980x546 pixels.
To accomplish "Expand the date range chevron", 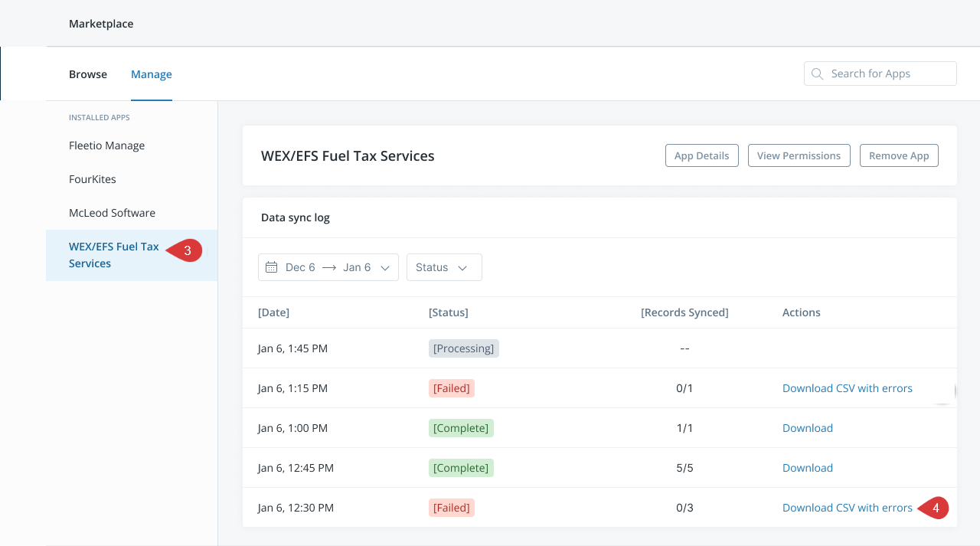I will pyautogui.click(x=385, y=268).
